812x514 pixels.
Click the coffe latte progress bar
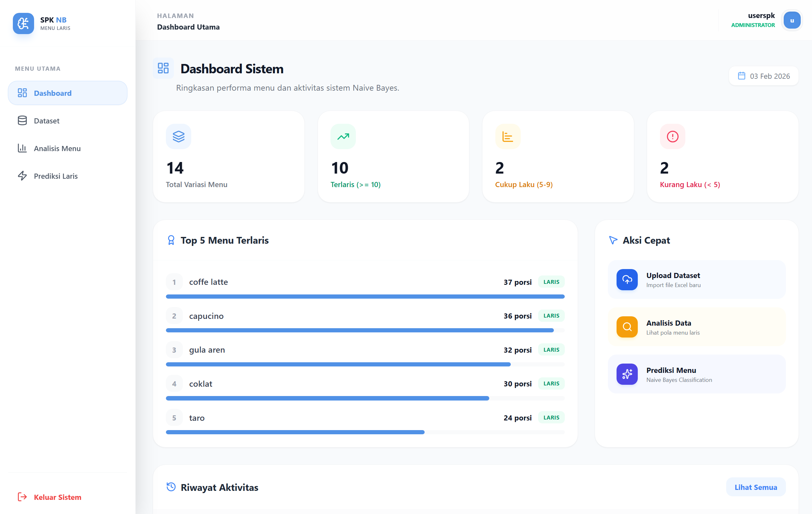[x=365, y=296]
